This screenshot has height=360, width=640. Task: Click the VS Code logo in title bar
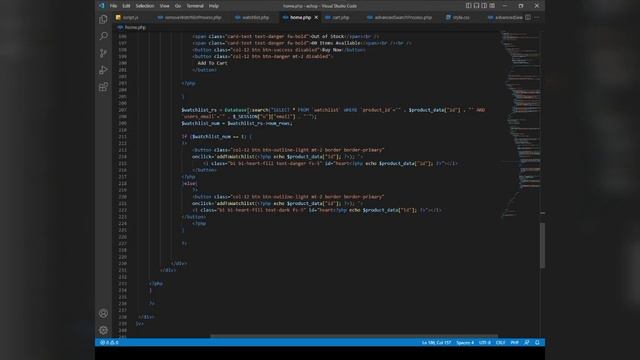[x=102, y=6]
